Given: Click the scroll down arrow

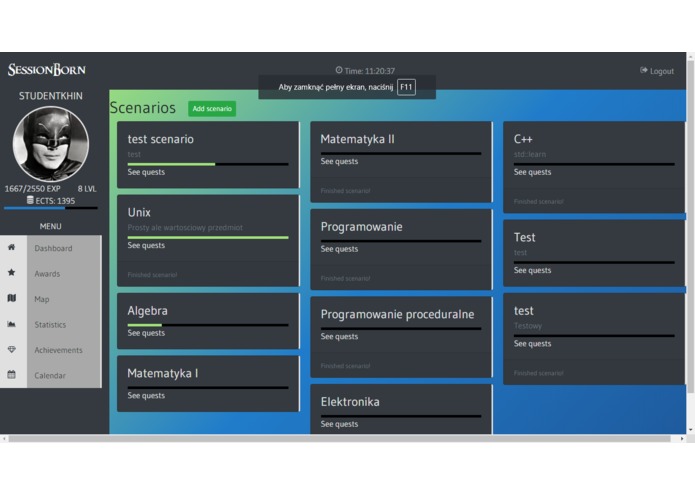Looking at the screenshot, I should pos(691,430).
